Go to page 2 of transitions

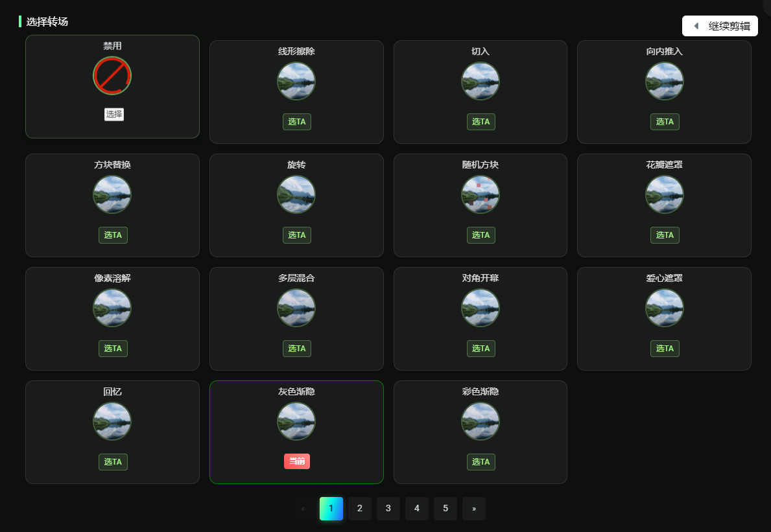pyautogui.click(x=359, y=509)
